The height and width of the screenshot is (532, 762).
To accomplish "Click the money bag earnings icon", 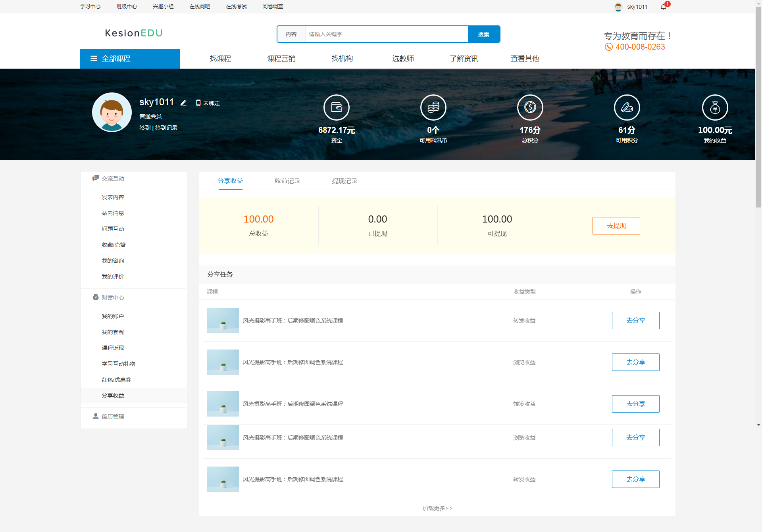I will tap(715, 108).
